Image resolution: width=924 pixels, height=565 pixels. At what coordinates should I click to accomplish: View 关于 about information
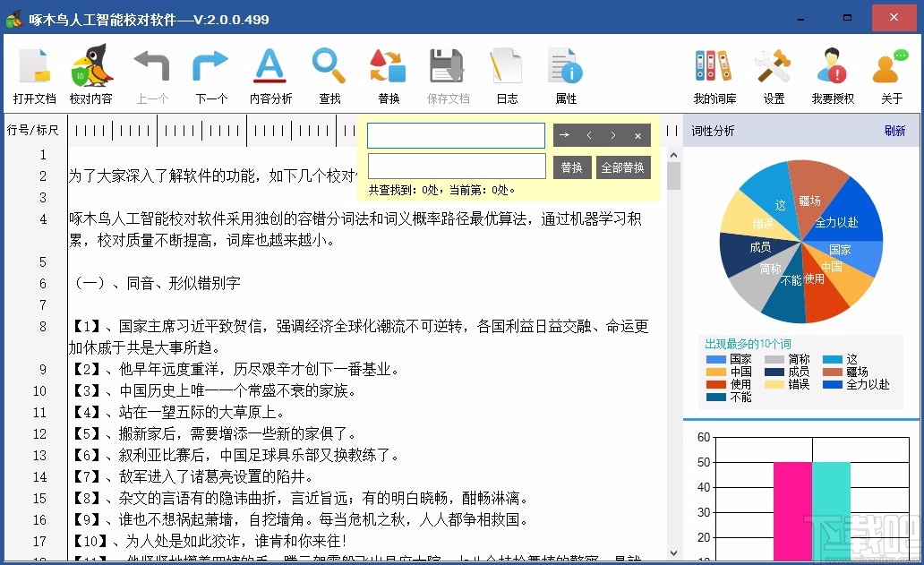click(891, 74)
